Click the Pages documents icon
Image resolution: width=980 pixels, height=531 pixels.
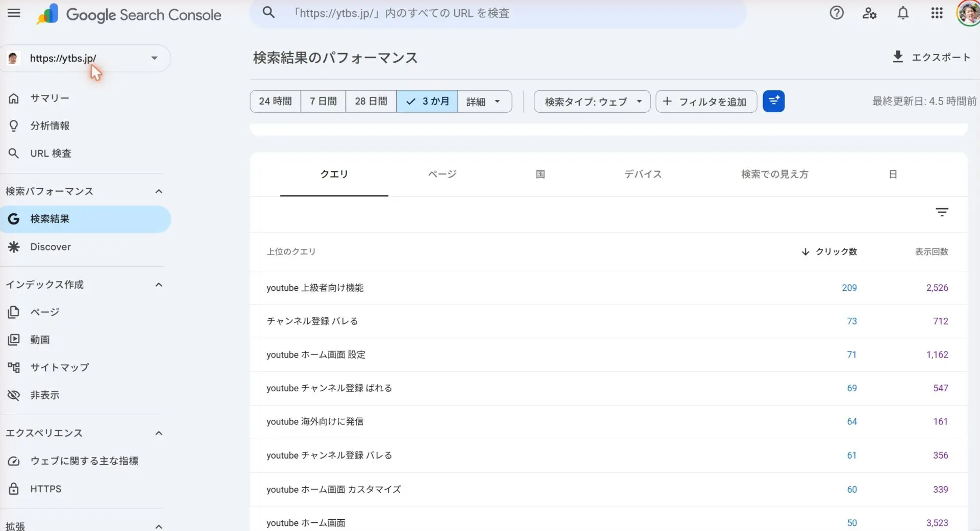[14, 312]
